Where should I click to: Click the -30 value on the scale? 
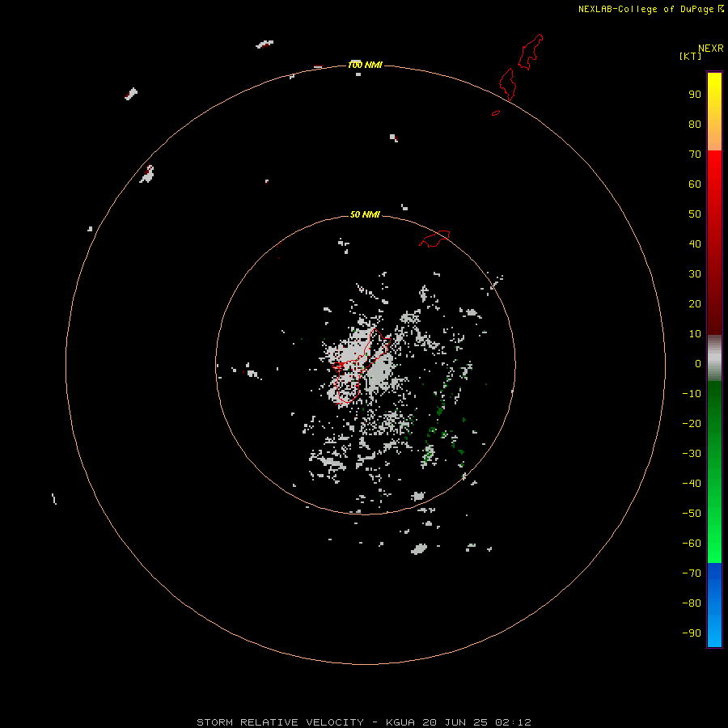point(692,454)
